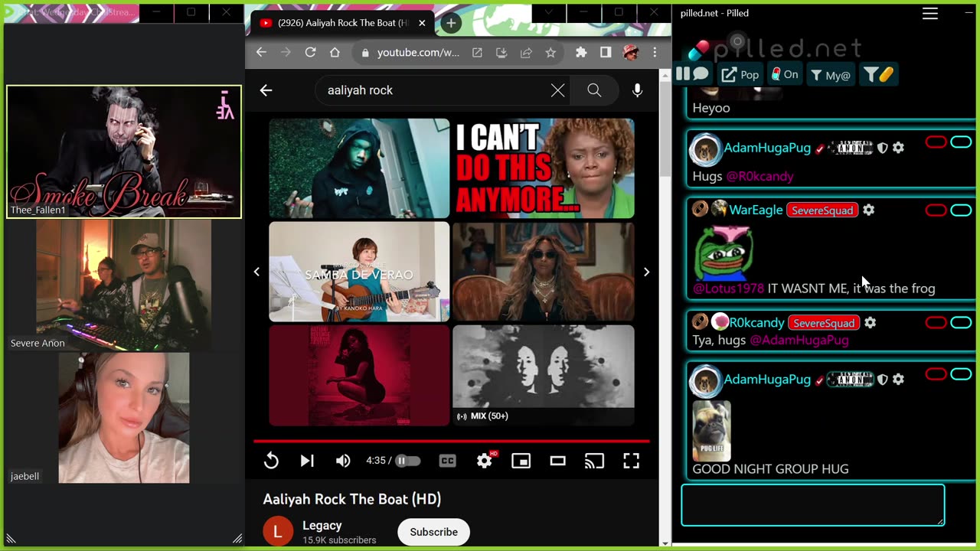The image size is (980, 551).
Task: Open the hooded man video thumbnail
Action: click(x=359, y=168)
